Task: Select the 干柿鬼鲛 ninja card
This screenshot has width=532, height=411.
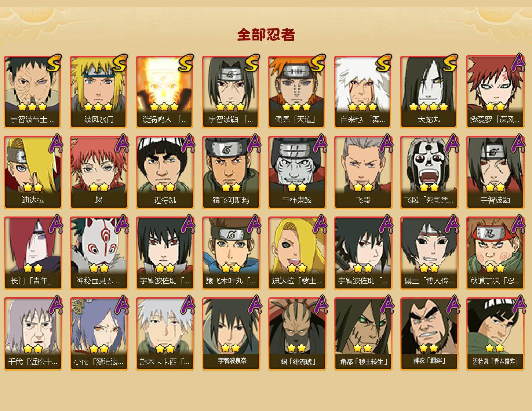Action: (x=297, y=172)
